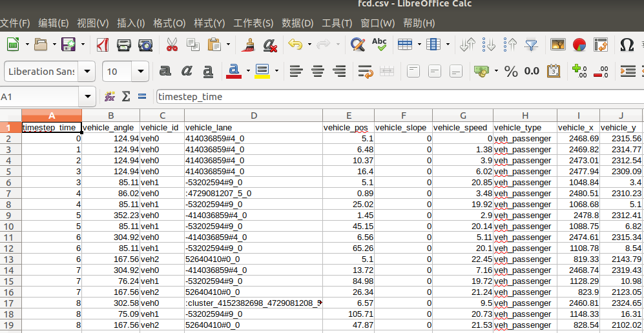Image resolution: width=644 pixels, height=333 pixels.
Task: Open the 文件(F) menu
Action: tap(16, 23)
